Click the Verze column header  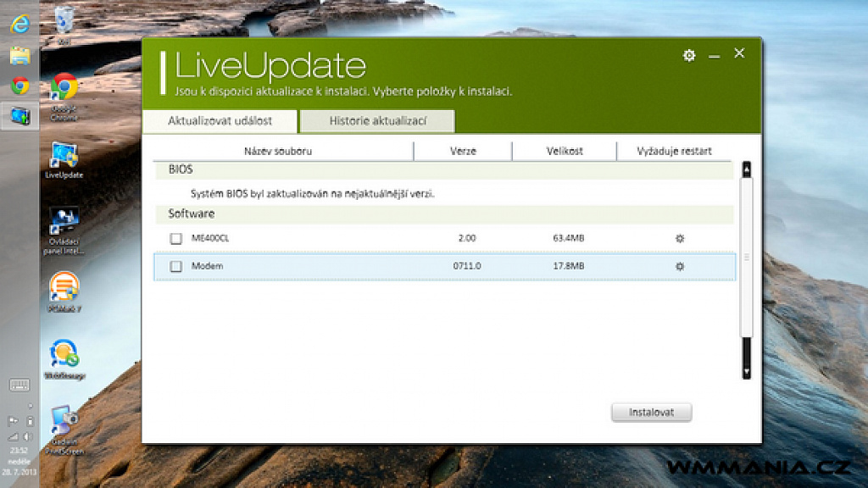(463, 151)
